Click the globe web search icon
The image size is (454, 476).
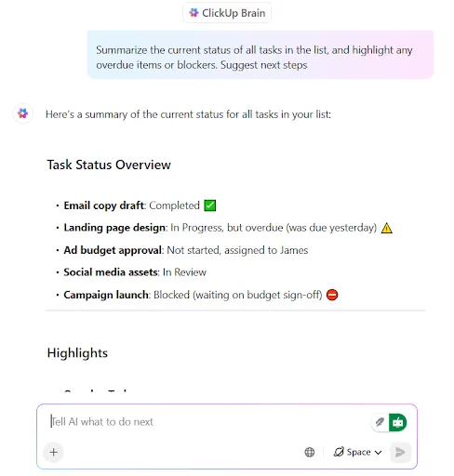pos(309,452)
